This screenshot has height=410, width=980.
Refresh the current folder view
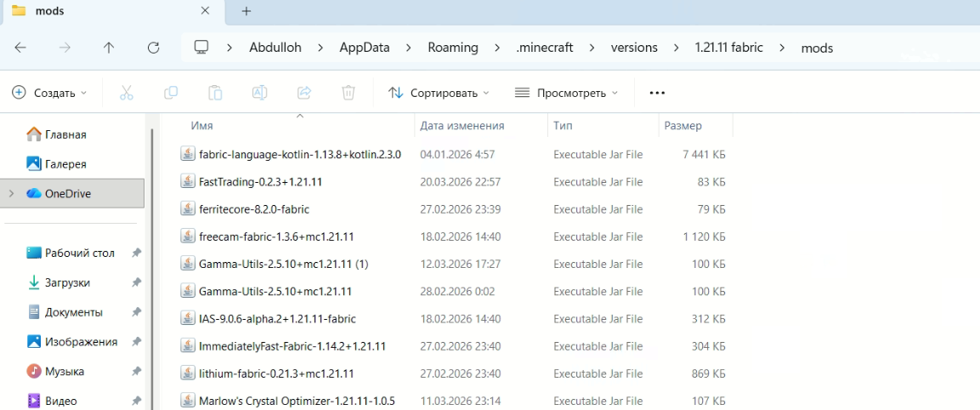(153, 48)
